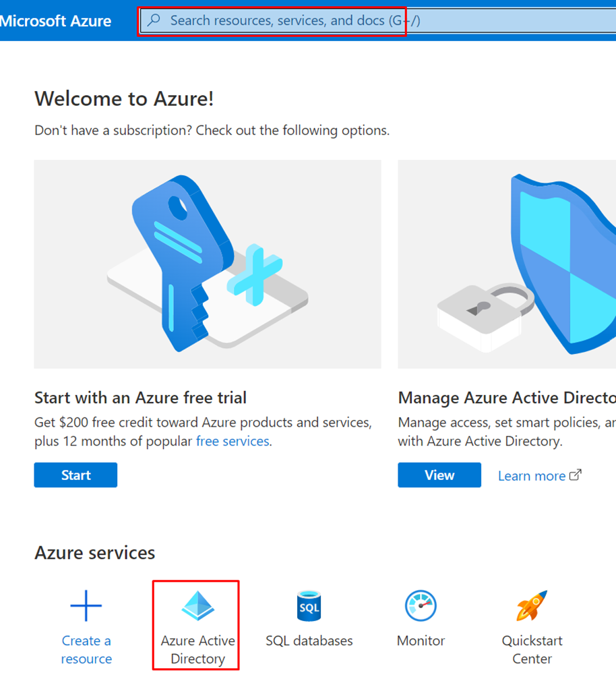Select the Quickstart Center label text
Image resolution: width=616 pixels, height=685 pixels.
tap(532, 650)
